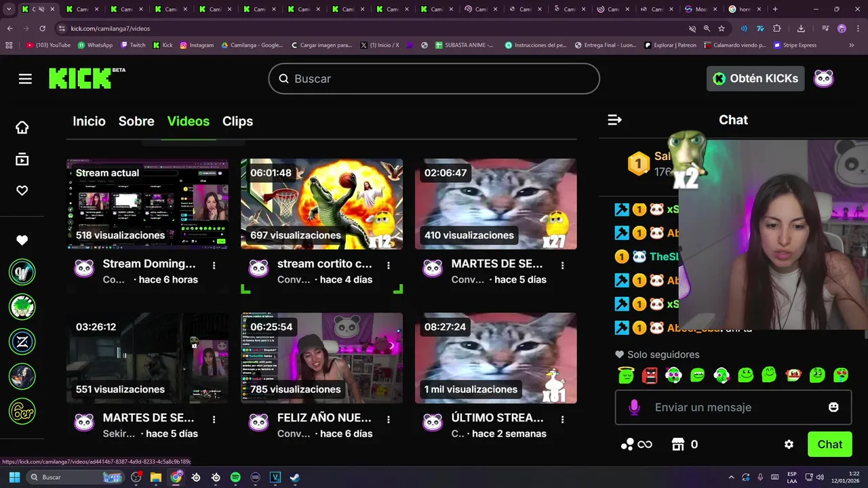
Task: Open the Zen Z-logo channel in sidebar
Action: coord(22,342)
